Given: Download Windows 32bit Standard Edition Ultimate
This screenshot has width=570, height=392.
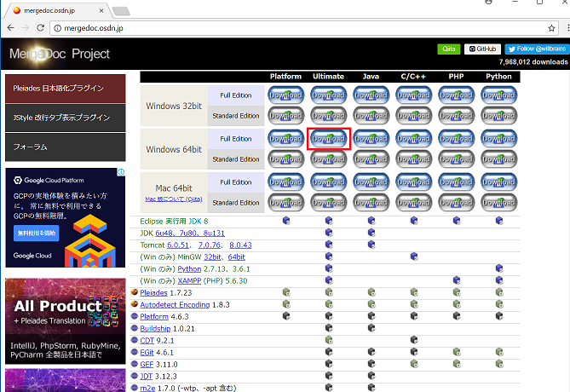Looking at the screenshot, I should coord(328,116).
